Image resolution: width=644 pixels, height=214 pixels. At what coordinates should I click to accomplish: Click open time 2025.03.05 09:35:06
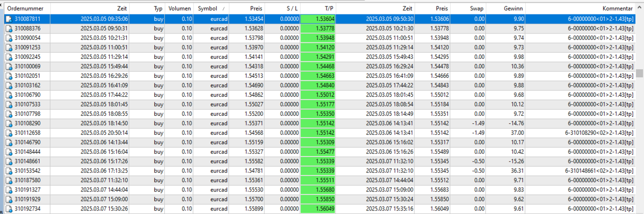pos(104,19)
